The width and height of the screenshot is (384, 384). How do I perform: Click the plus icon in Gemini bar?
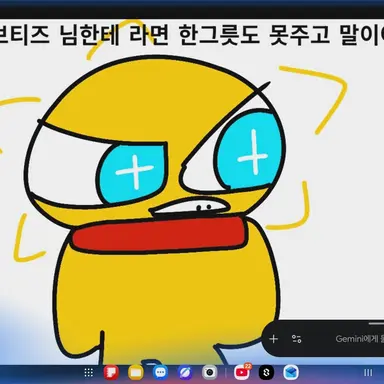click(x=273, y=339)
